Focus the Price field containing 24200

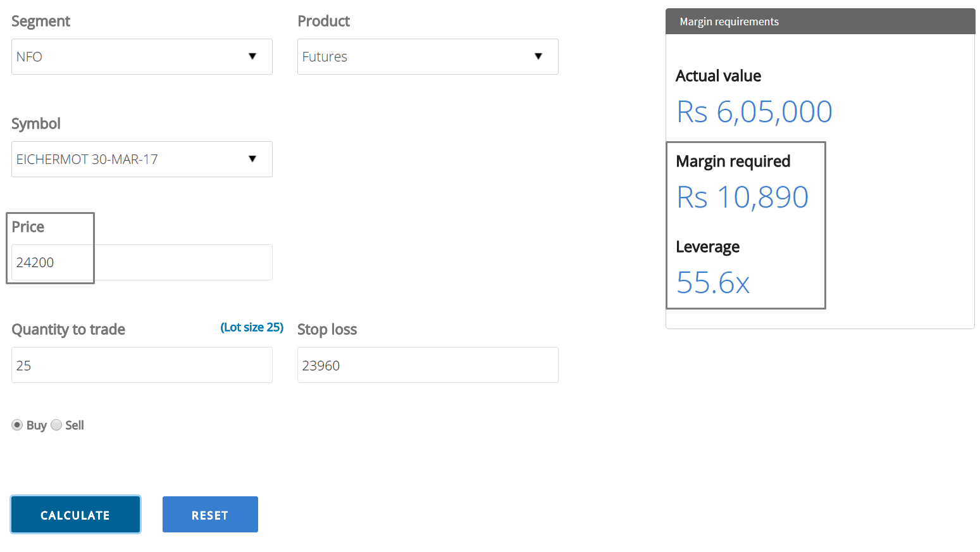point(142,262)
